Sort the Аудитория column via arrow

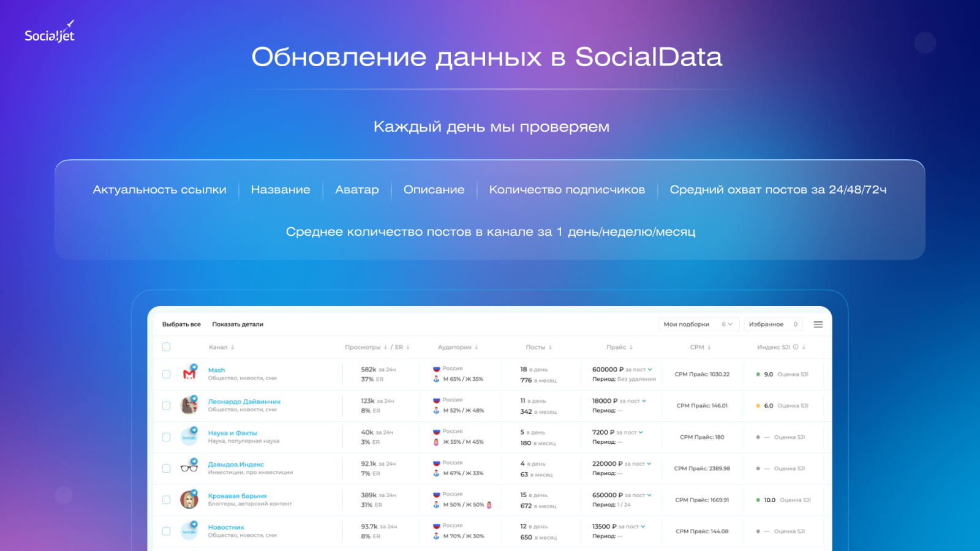[x=477, y=347]
